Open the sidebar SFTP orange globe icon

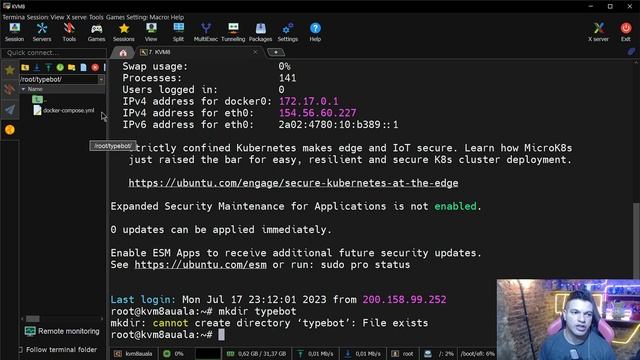coord(10,129)
